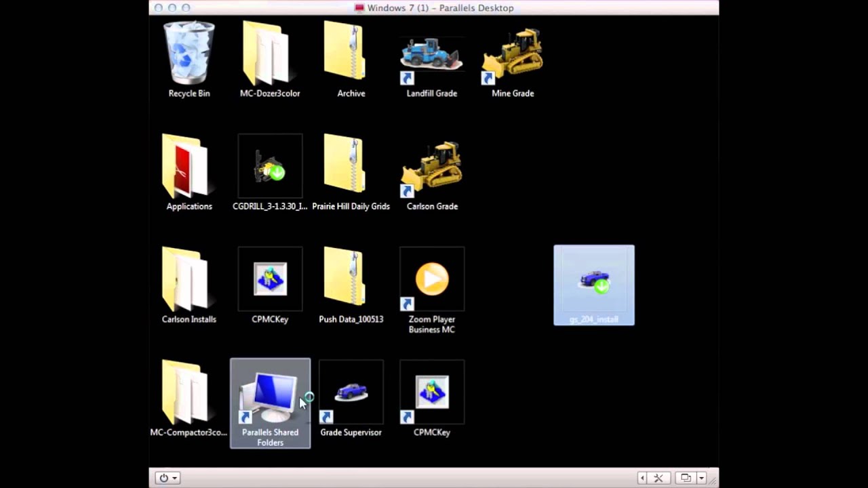Expand the view mode dropdown arrow

pyautogui.click(x=702, y=478)
